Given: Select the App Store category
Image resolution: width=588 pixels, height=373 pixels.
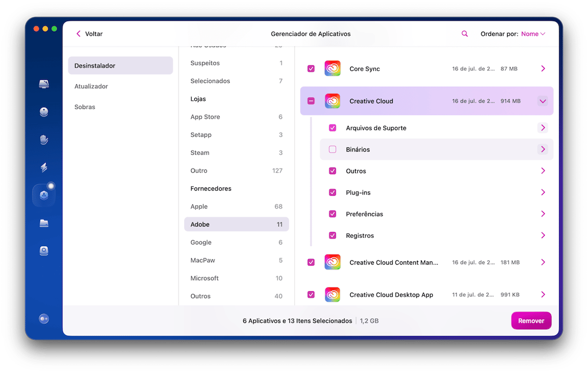Looking at the screenshot, I should tap(236, 117).
